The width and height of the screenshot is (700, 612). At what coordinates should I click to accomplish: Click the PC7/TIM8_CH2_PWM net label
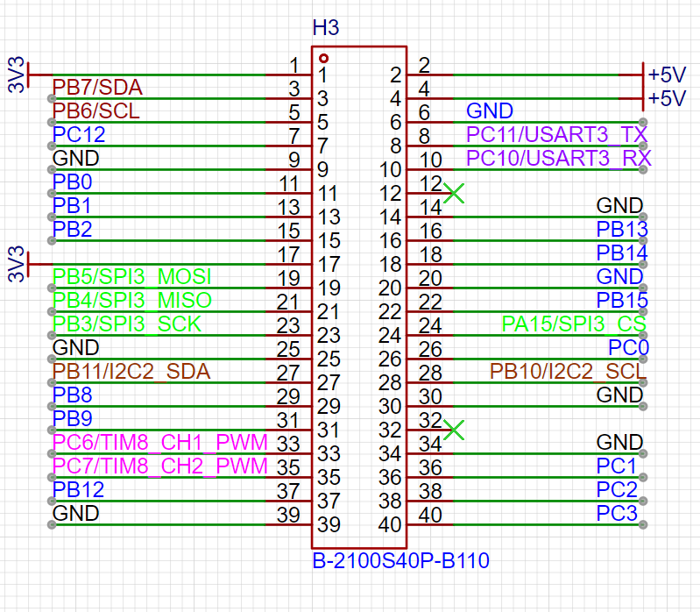click(x=160, y=466)
